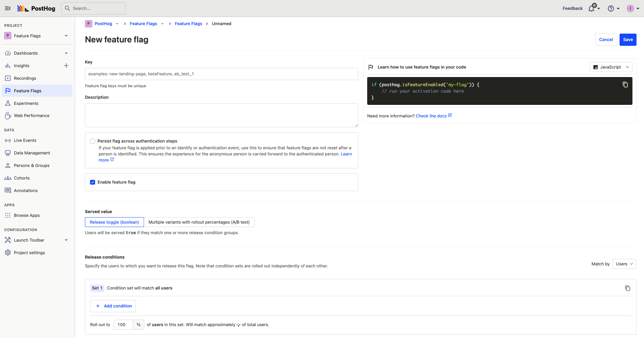This screenshot has width=644, height=338.
Task: Collapse the sidebar with the hamburger icon
Action: pyautogui.click(x=8, y=8)
